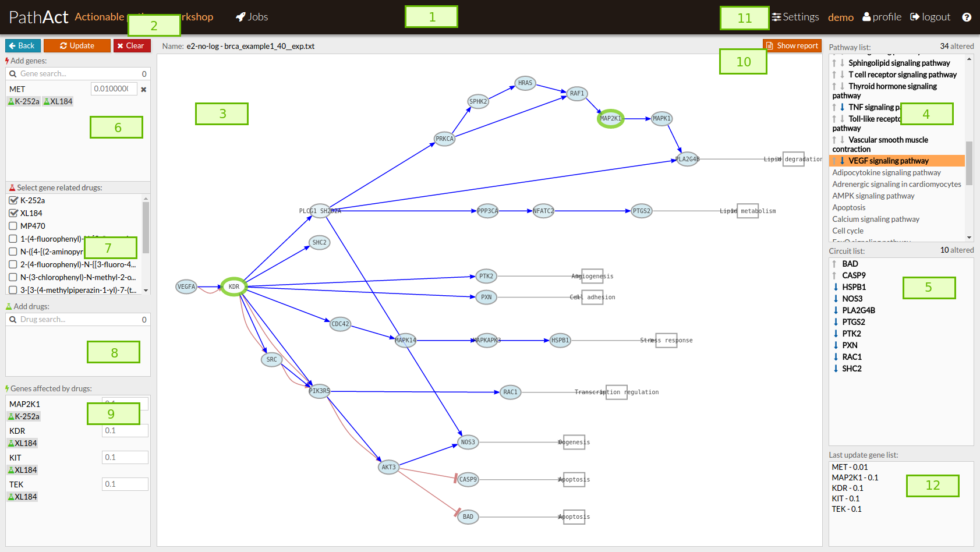Edit the KDR affected value field
980x552 pixels.
(x=125, y=430)
